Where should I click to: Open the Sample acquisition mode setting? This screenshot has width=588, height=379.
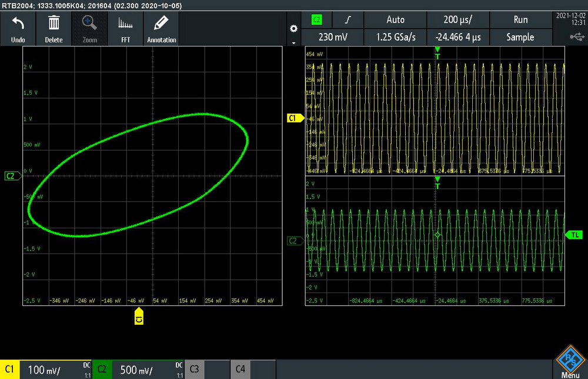(x=520, y=37)
